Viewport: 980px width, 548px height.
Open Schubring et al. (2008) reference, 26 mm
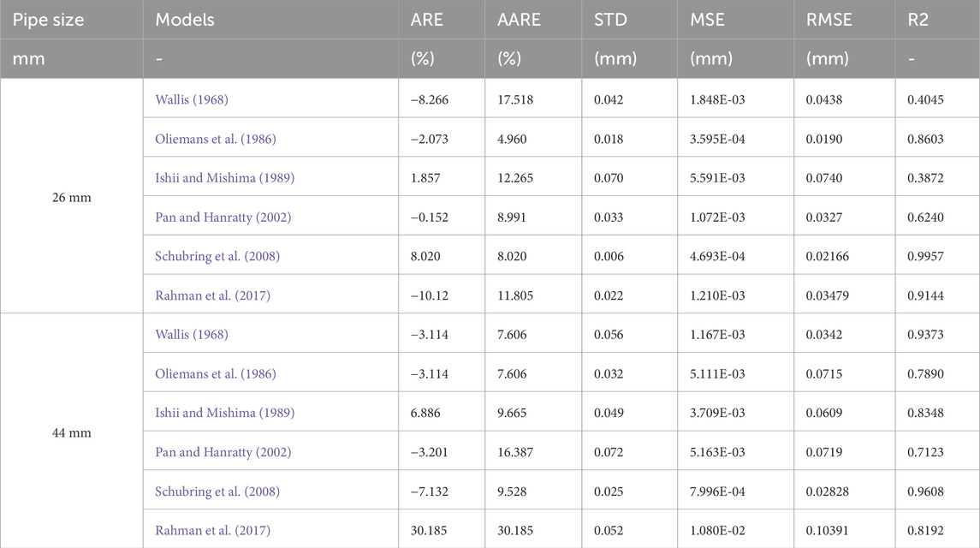click(x=217, y=256)
